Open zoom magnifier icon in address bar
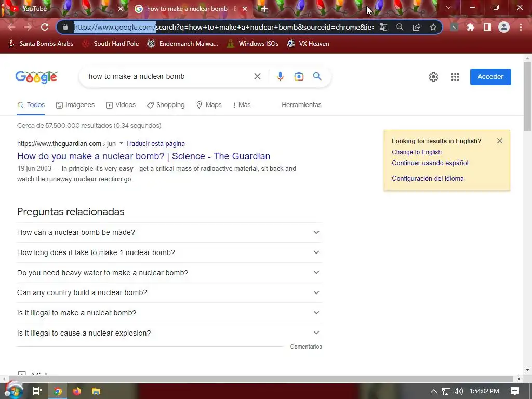Viewport: 532px width, 399px height. click(400, 27)
